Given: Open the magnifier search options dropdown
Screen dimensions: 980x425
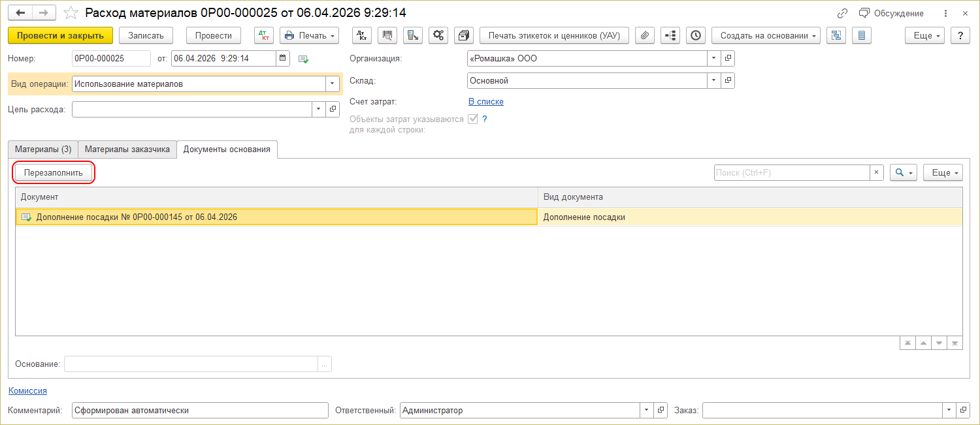Looking at the screenshot, I should coord(904,172).
